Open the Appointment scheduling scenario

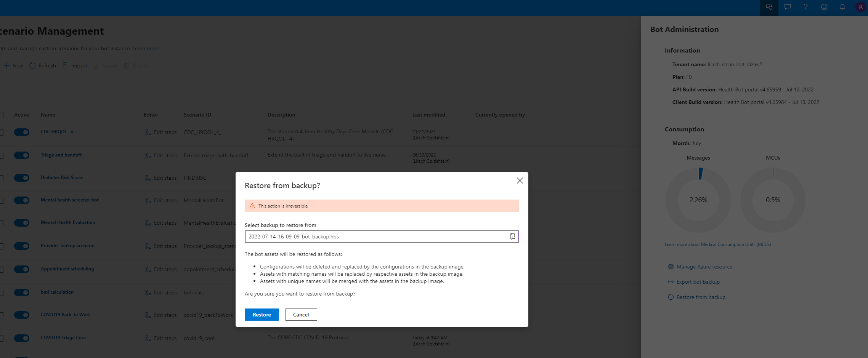[x=67, y=269]
